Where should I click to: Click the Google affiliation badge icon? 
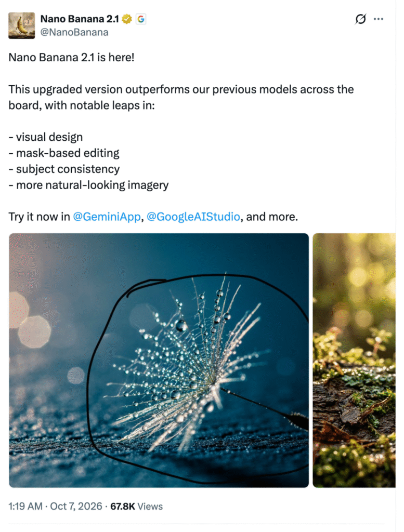[141, 19]
